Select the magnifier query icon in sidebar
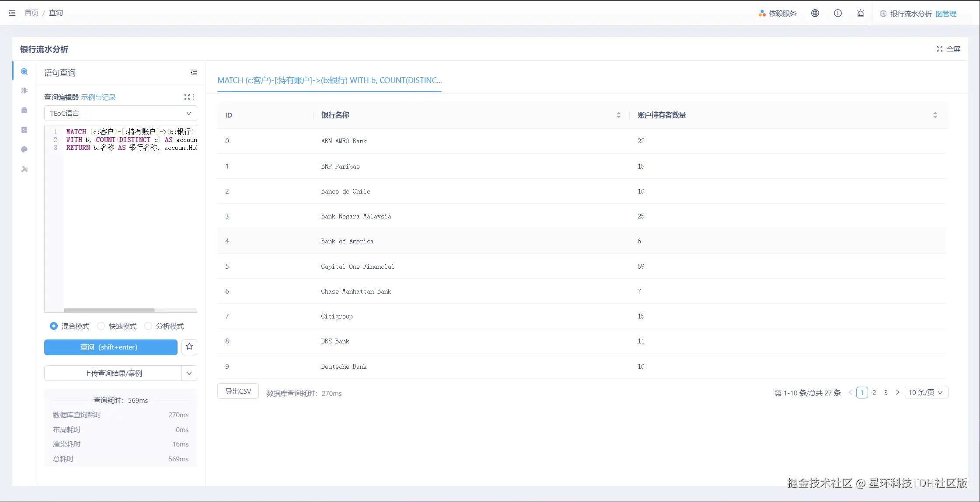Screen dimensions: 980x502 pyautogui.click(x=24, y=72)
